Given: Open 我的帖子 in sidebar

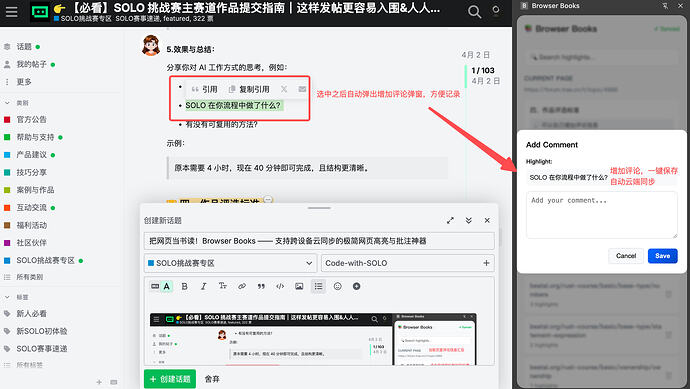Looking at the screenshot, I should tap(31, 64).
